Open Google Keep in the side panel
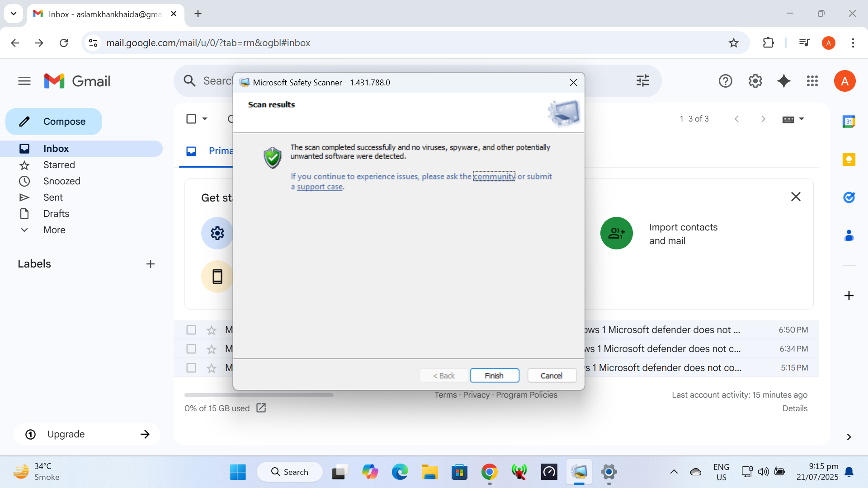868x488 pixels. click(x=849, y=160)
